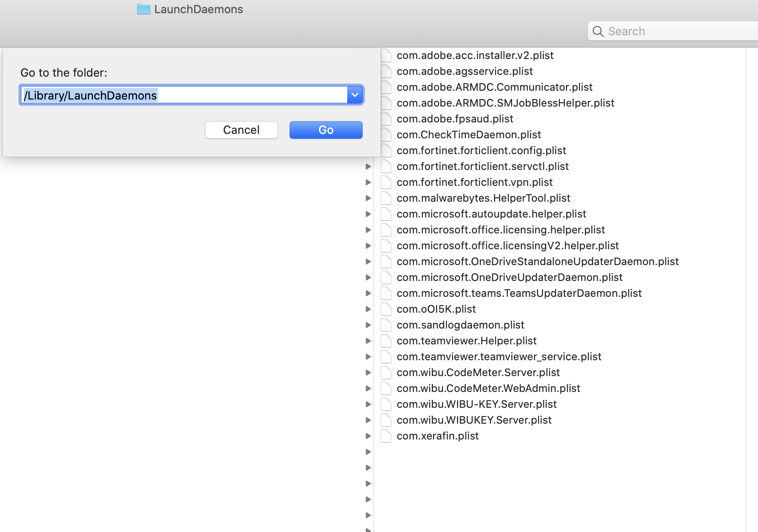Viewport: 758px width, 532px height.
Task: Select com.CheckTimeDaemon.plist file name
Action: click(469, 135)
